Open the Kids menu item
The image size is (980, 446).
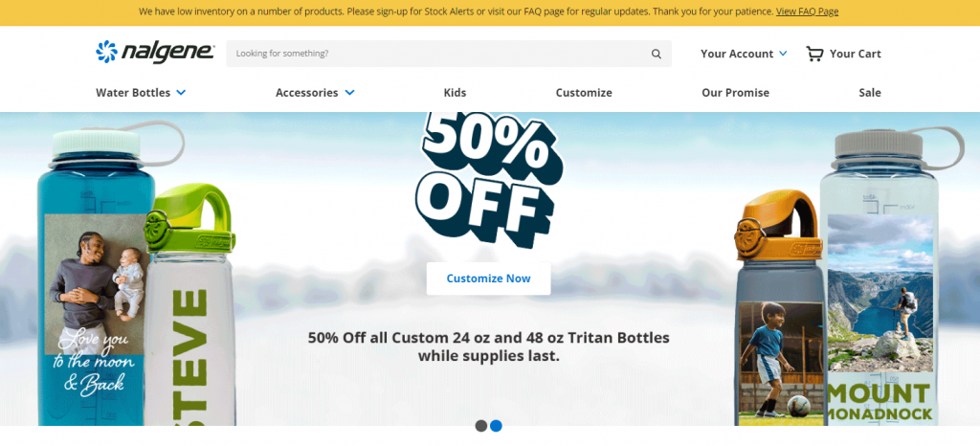(455, 93)
